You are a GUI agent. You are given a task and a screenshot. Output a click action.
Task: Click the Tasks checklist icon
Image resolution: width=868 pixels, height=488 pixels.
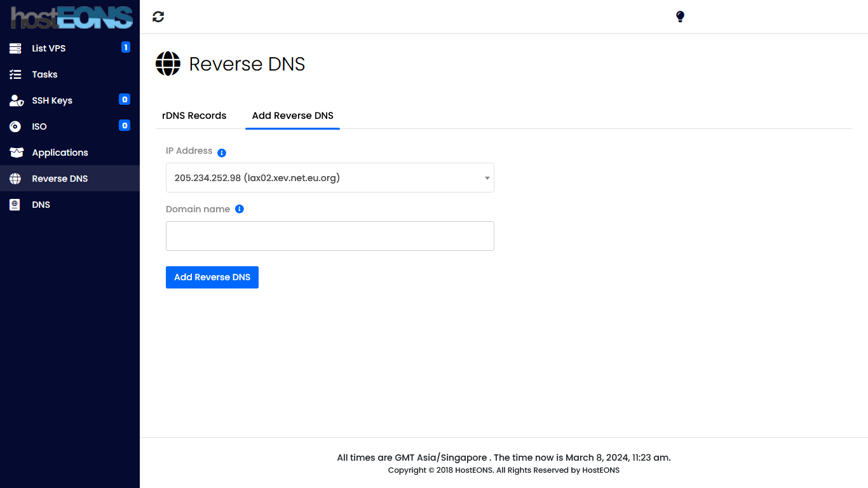click(x=15, y=74)
